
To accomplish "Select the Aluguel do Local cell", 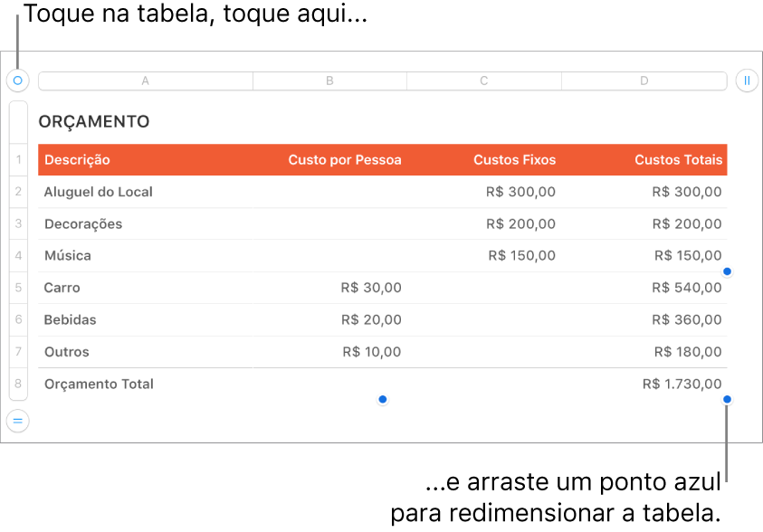I will click(98, 192).
